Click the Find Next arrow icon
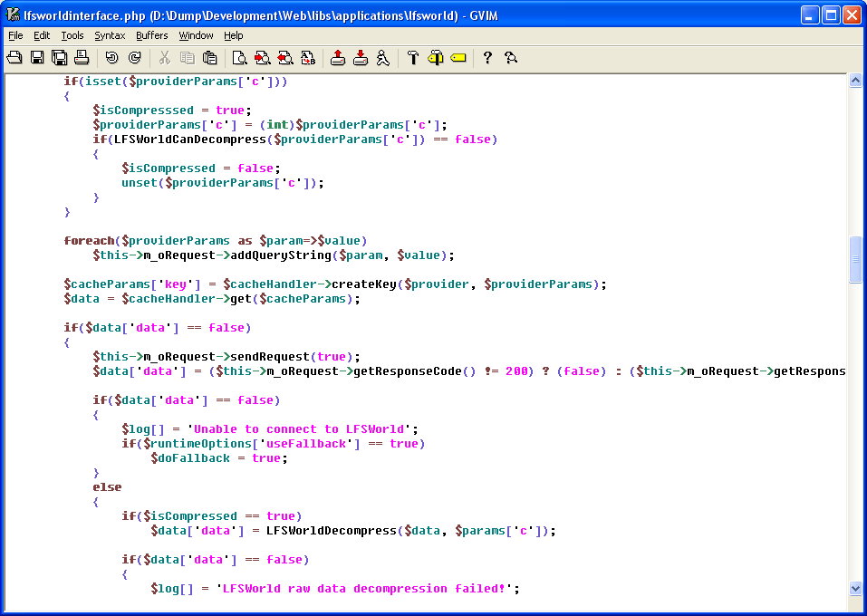 point(262,57)
